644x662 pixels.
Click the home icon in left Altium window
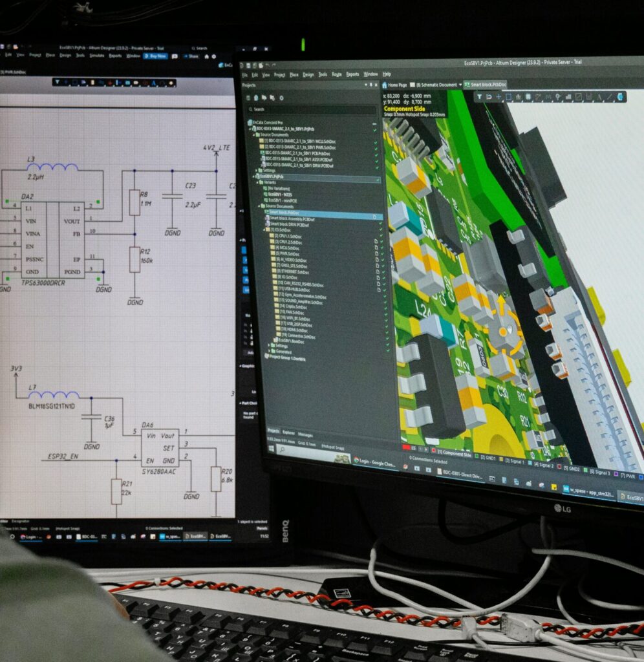[206, 57]
